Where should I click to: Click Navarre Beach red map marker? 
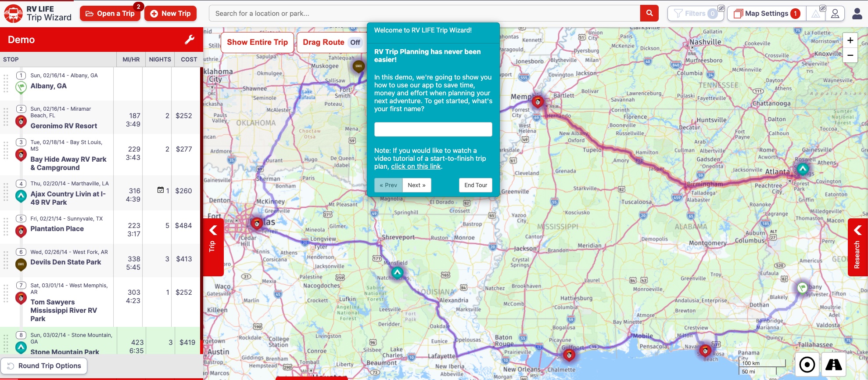705,350
